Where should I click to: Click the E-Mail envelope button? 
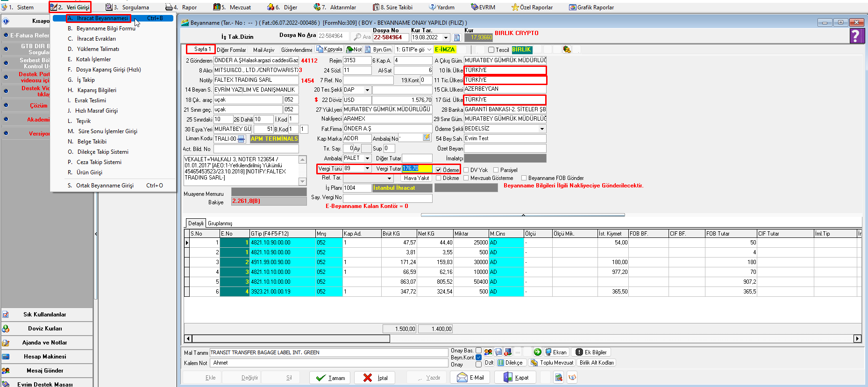(x=470, y=378)
